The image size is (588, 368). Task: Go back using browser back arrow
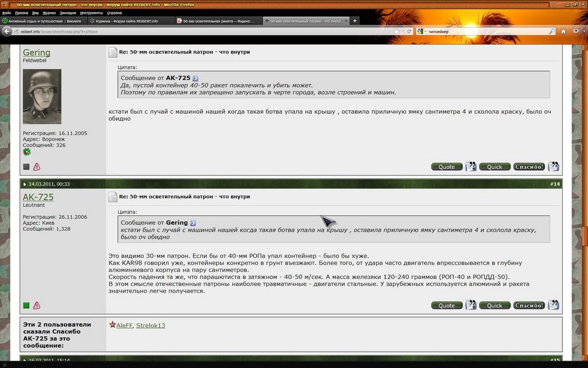7,32
